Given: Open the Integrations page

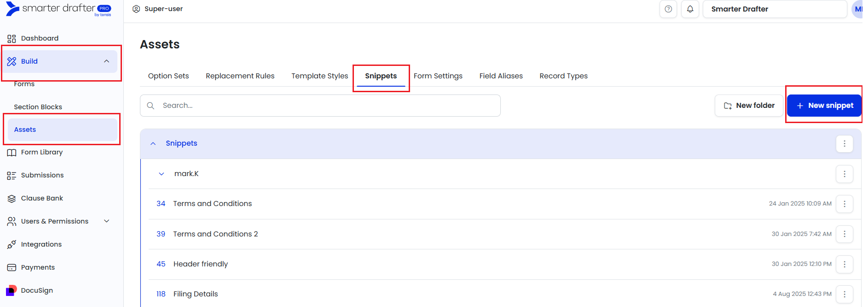Looking at the screenshot, I should click(x=41, y=244).
